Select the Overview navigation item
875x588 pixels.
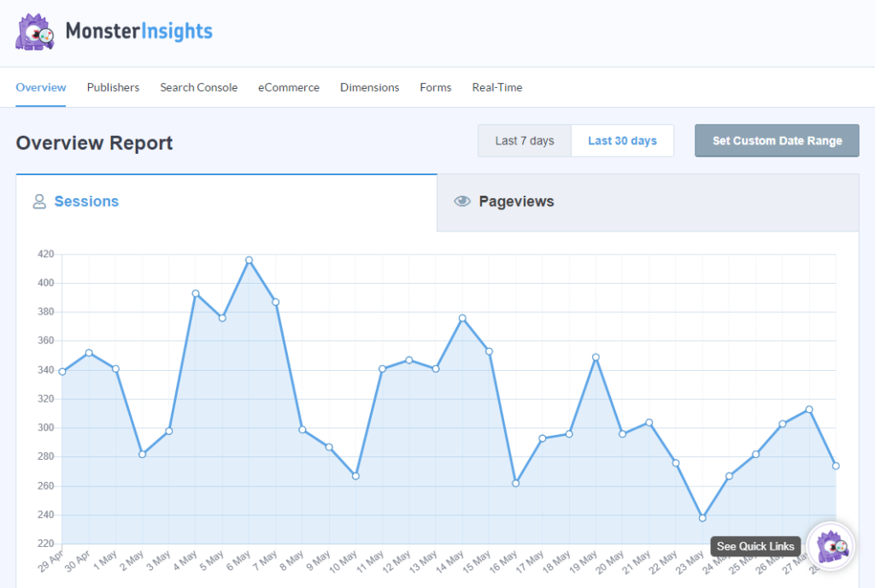pyautogui.click(x=40, y=87)
